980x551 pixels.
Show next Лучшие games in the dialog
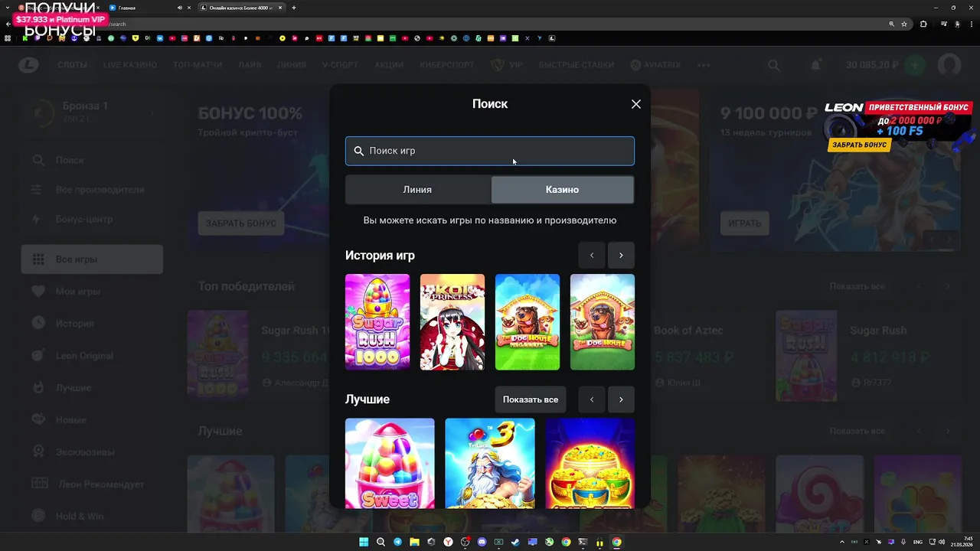pyautogui.click(x=621, y=399)
